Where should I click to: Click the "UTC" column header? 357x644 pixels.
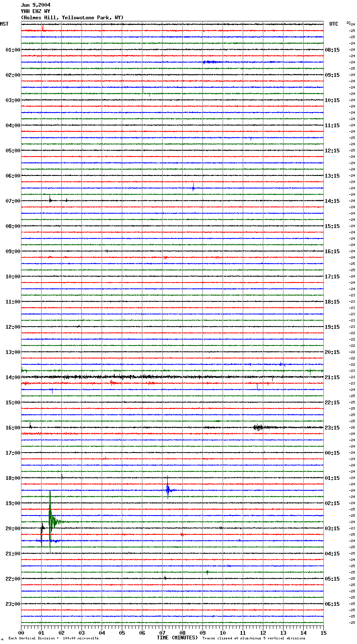pos(334,24)
